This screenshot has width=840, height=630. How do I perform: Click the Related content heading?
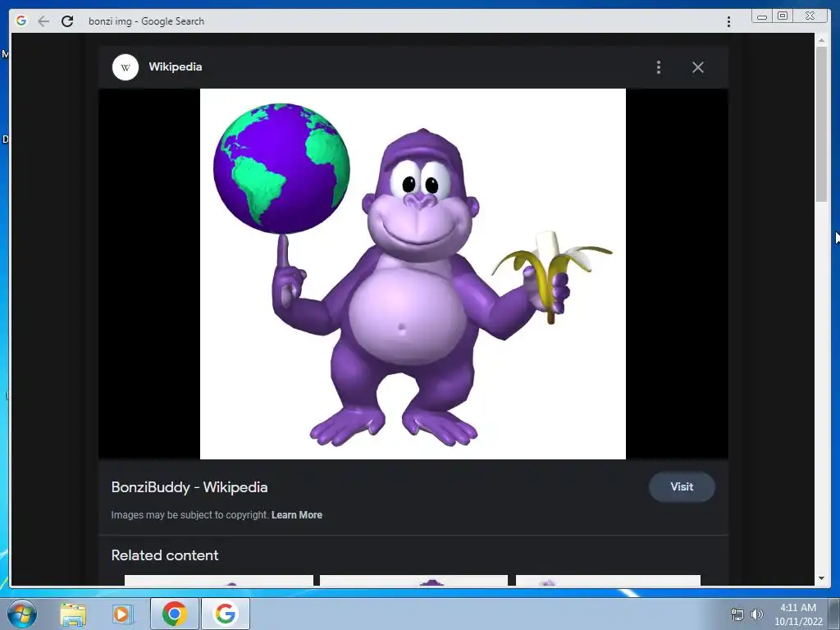[x=164, y=555]
